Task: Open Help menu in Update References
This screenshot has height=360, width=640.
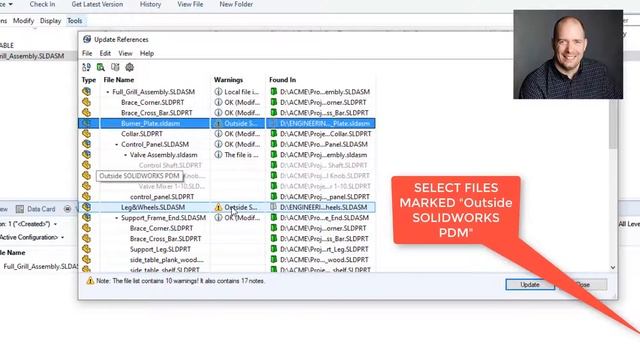Action: [x=147, y=53]
